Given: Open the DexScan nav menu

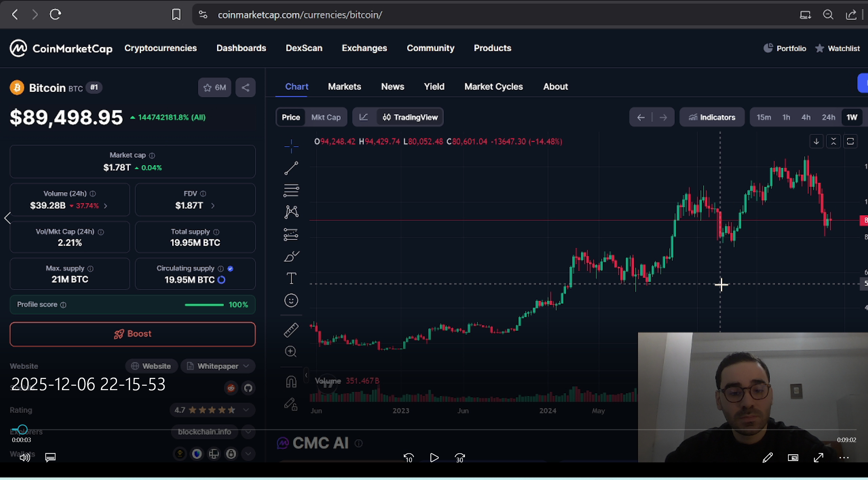Looking at the screenshot, I should (304, 48).
